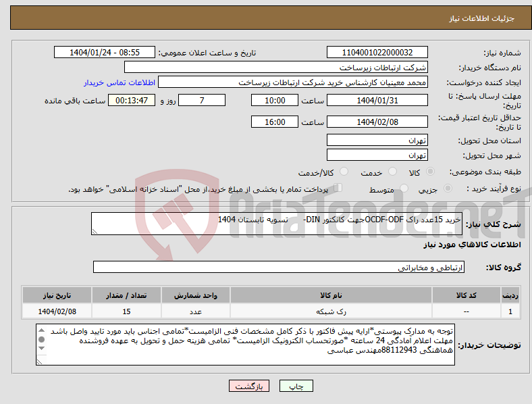Screen dimensions: 532x404
Task: Click the delivery city field تهران
Action: 377,155
